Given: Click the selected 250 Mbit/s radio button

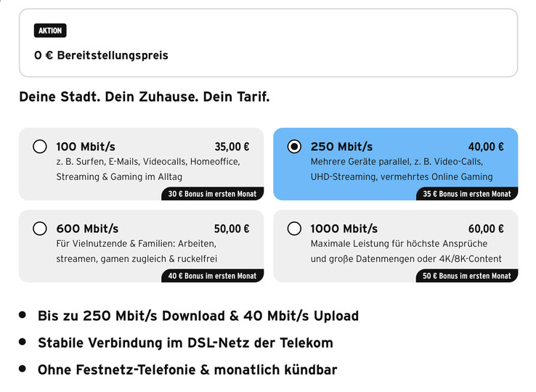Looking at the screenshot, I should (x=294, y=147).
